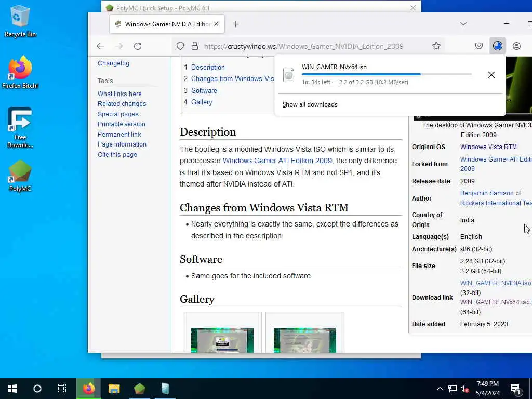Show hidden tray icons chevron
The height and width of the screenshot is (399, 532).
tap(440, 389)
